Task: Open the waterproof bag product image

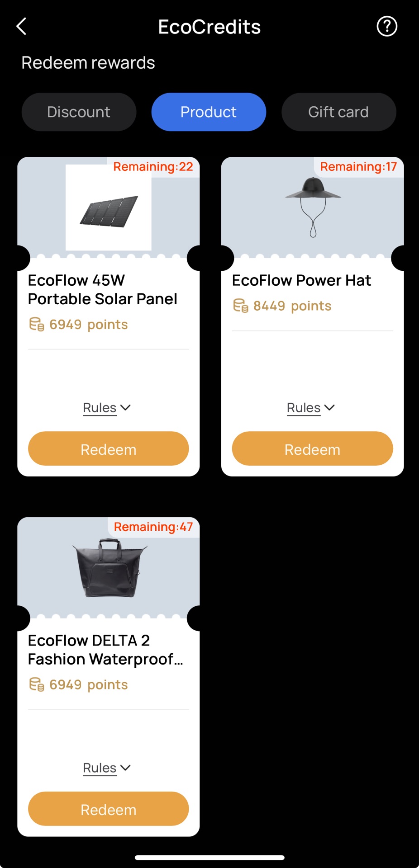Action: click(110, 568)
